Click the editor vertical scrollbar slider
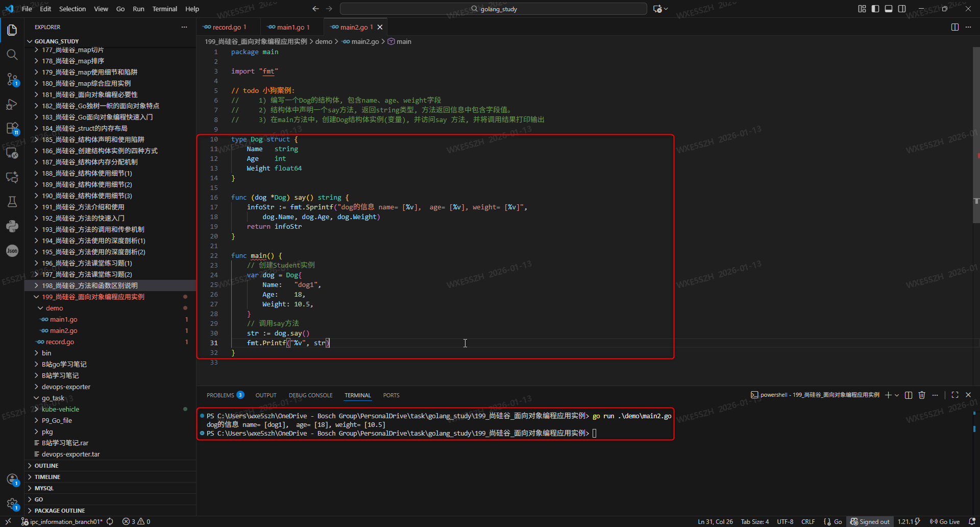The image size is (980, 527). [976, 135]
